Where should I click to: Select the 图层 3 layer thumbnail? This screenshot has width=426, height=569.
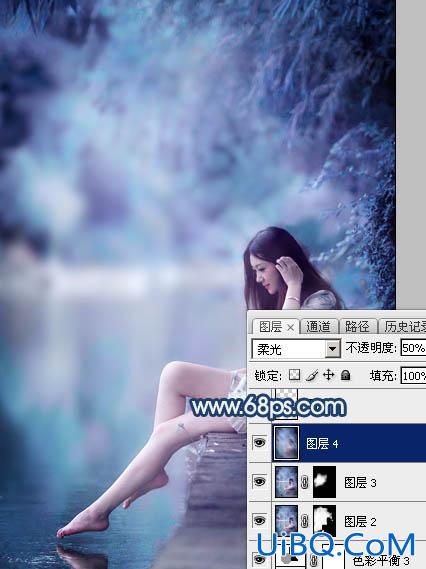click(x=286, y=482)
